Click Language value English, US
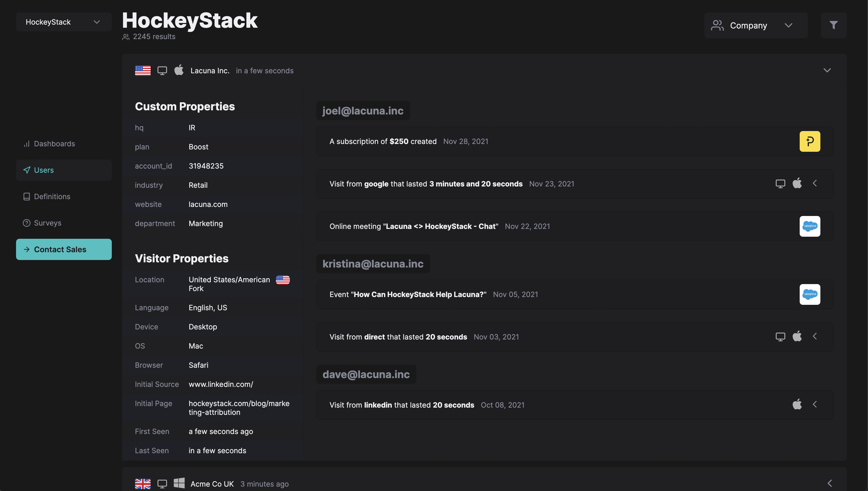Viewport: 868px width, 491px height. 208,308
